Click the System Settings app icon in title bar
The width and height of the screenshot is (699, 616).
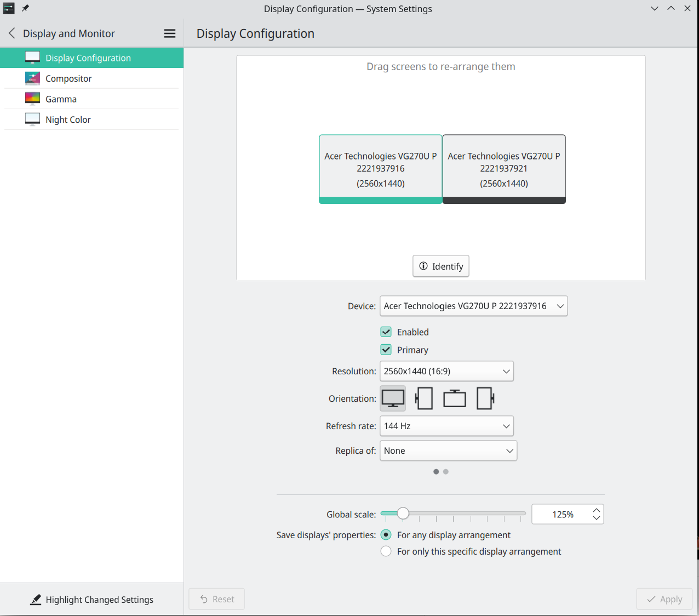point(9,8)
